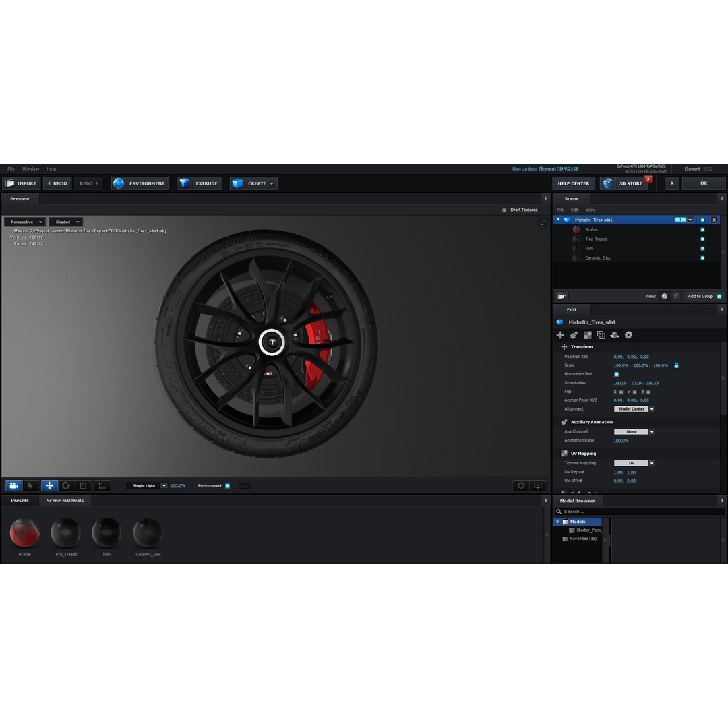728x728 pixels.
Task: Activate the move gizmo tool
Action: pyautogui.click(x=49, y=485)
